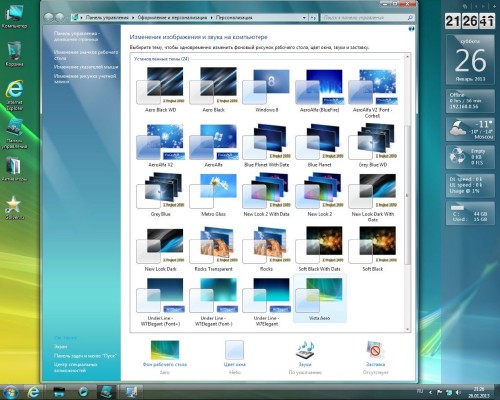Open Центр специальных возможностей link
This screenshot has height=400, width=500.
tap(75, 367)
